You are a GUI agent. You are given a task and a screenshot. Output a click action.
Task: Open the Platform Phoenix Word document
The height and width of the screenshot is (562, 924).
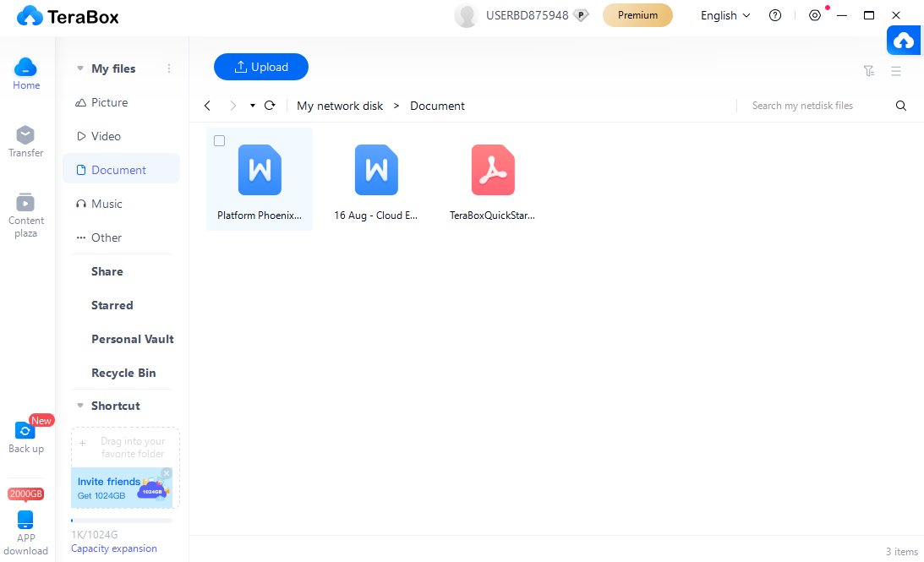point(260,179)
